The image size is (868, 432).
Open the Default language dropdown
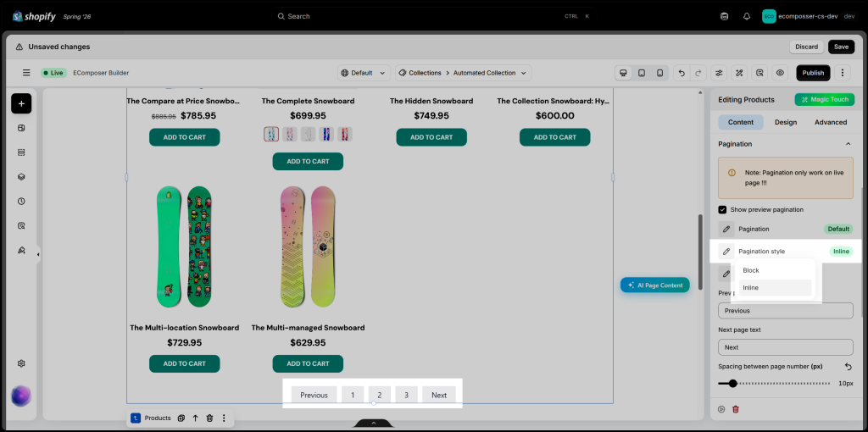364,73
